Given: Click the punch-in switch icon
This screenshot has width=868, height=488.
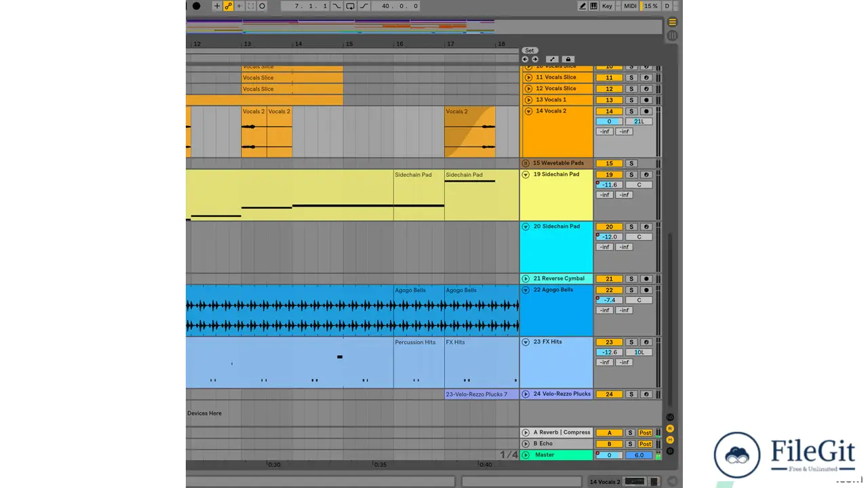Looking at the screenshot, I should 337,6.
